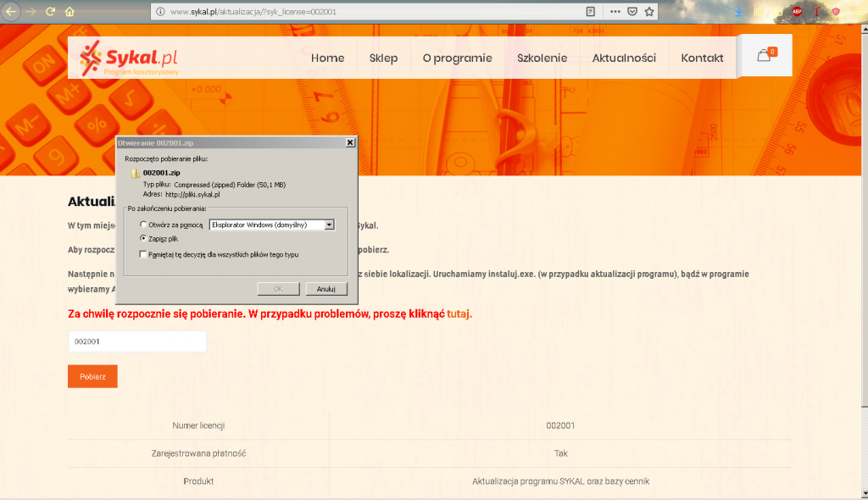Open the Adblock Plus toolbar icon

click(797, 11)
